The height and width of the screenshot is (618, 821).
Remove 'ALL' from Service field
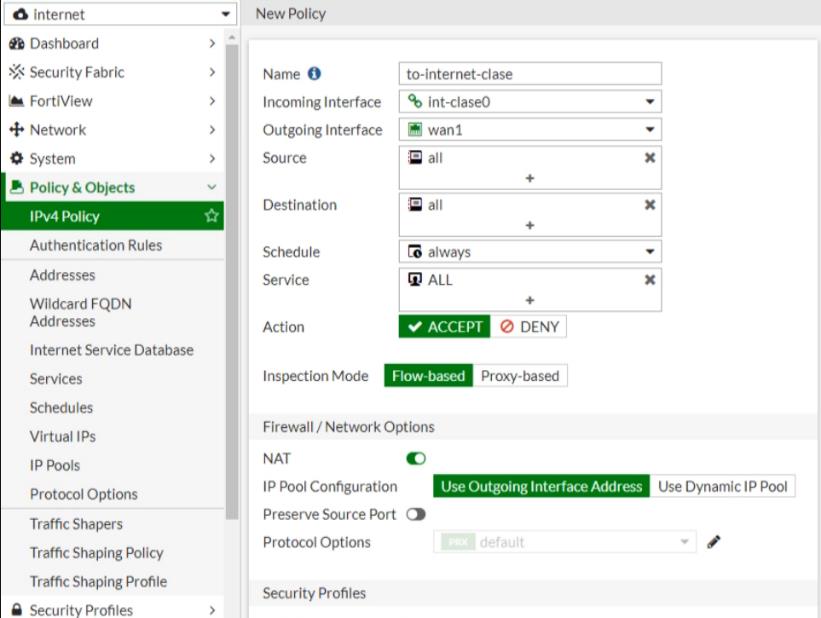[x=650, y=280]
